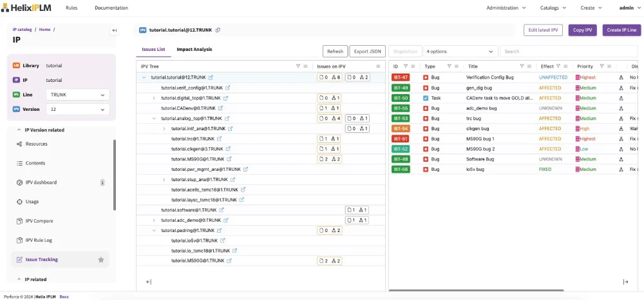Viewport: 644px width, 303px height.
Task: Open external link for tutorial.pwr_mgmt_ana@1.TRUNK
Action: pyautogui.click(x=245, y=169)
